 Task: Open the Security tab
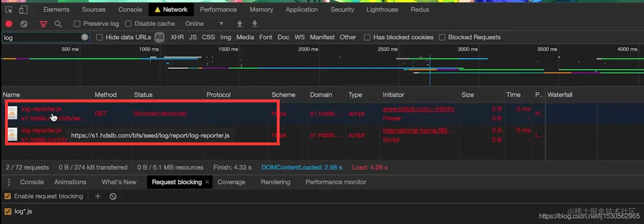pos(342,9)
